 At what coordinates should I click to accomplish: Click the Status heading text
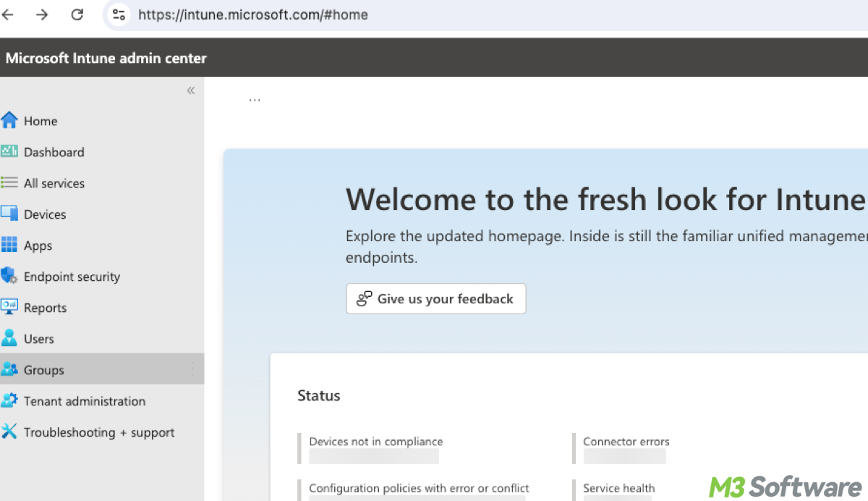319,395
